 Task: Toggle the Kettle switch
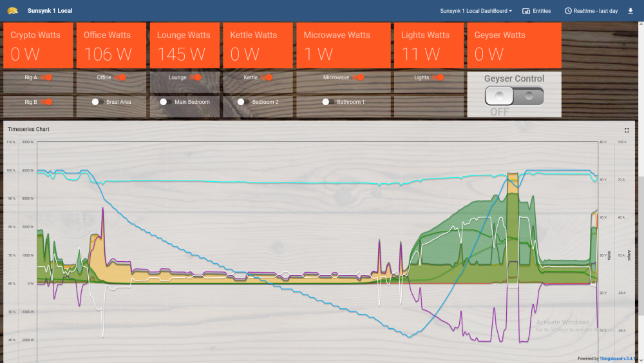[267, 77]
